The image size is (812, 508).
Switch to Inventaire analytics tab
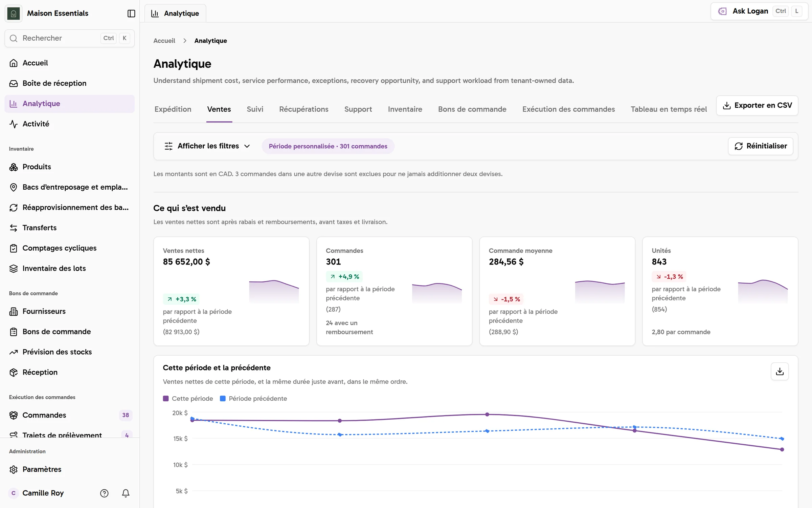pyautogui.click(x=405, y=109)
